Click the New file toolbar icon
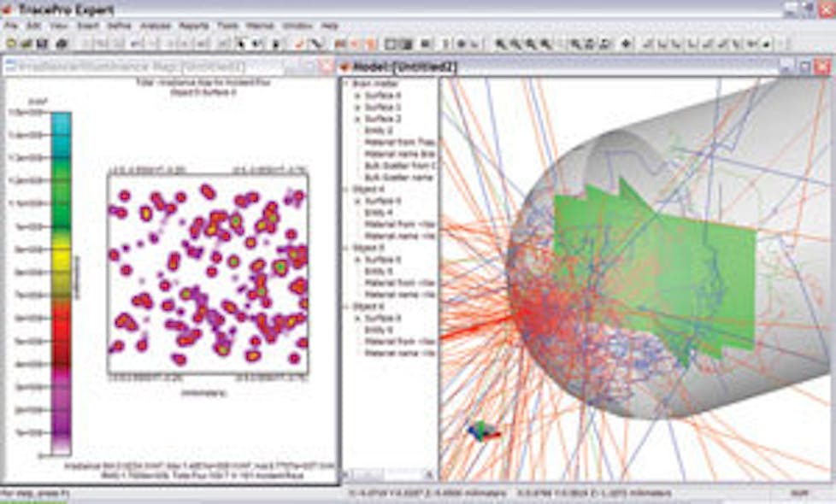The image size is (836, 504). tap(10, 44)
